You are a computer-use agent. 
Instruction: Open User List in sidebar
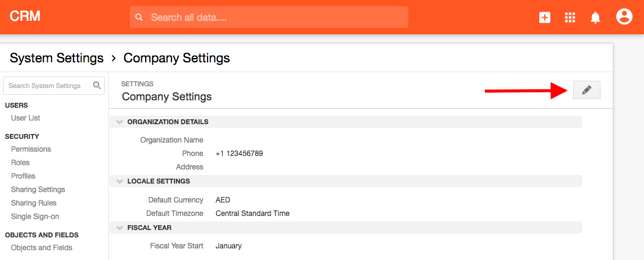point(26,118)
